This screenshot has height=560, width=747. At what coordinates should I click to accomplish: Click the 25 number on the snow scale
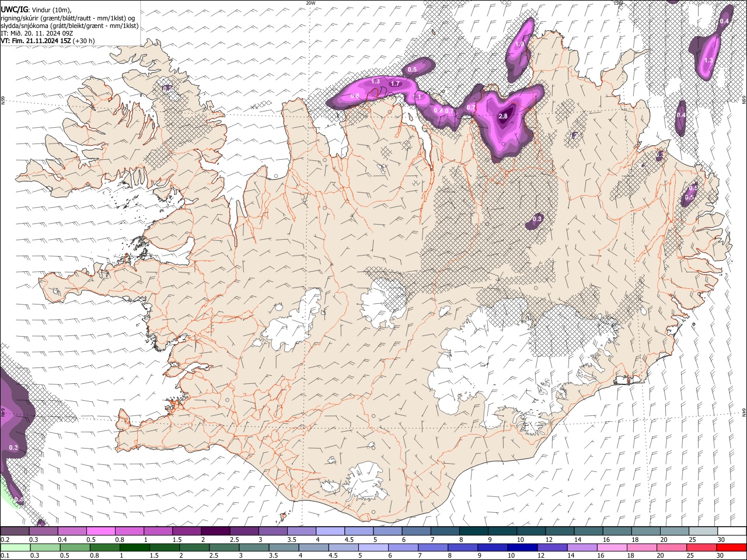[692, 540]
